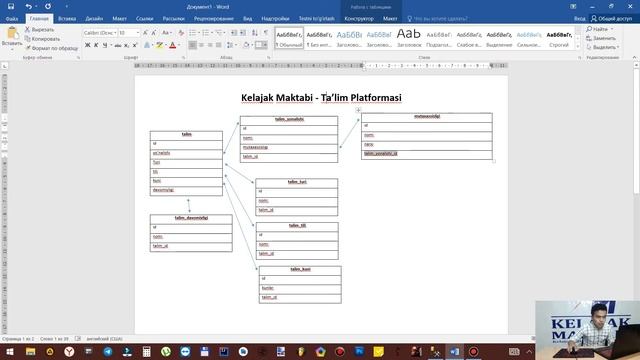Open the Telegram icon in taskbar

coord(108,351)
